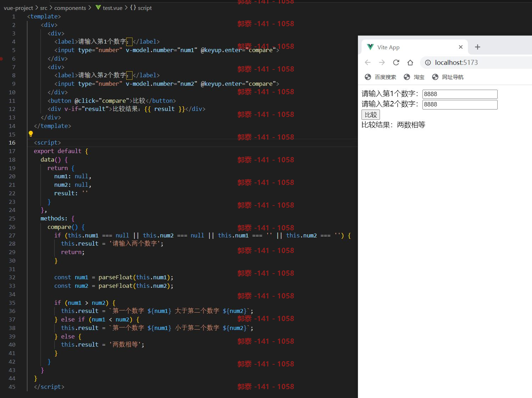Click the Vue icon in test.vue breadcrumb

[x=98, y=7]
